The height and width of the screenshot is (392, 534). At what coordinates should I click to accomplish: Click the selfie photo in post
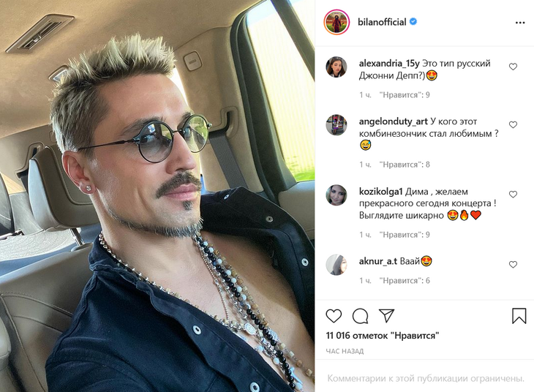(157, 196)
